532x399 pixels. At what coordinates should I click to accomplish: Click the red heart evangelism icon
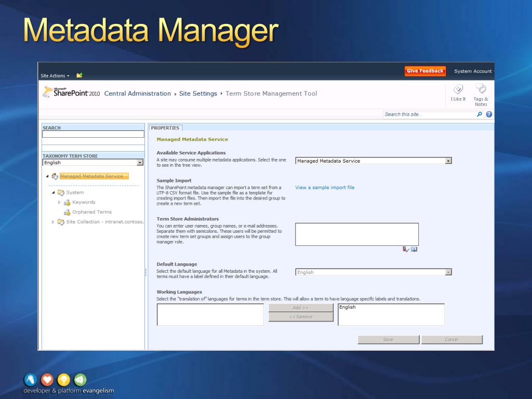coord(47,380)
